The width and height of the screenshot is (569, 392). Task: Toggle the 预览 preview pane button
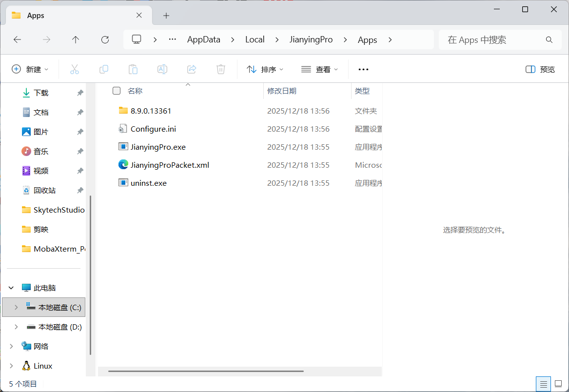(540, 69)
